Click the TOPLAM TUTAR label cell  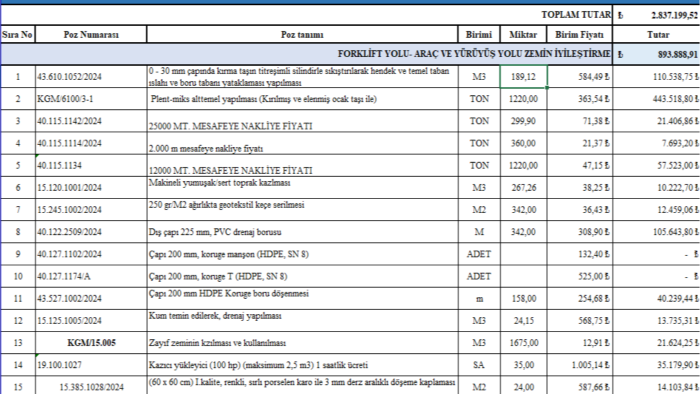coord(576,15)
